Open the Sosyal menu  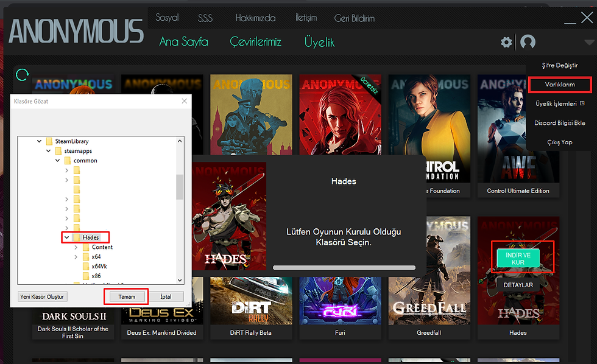167,18
